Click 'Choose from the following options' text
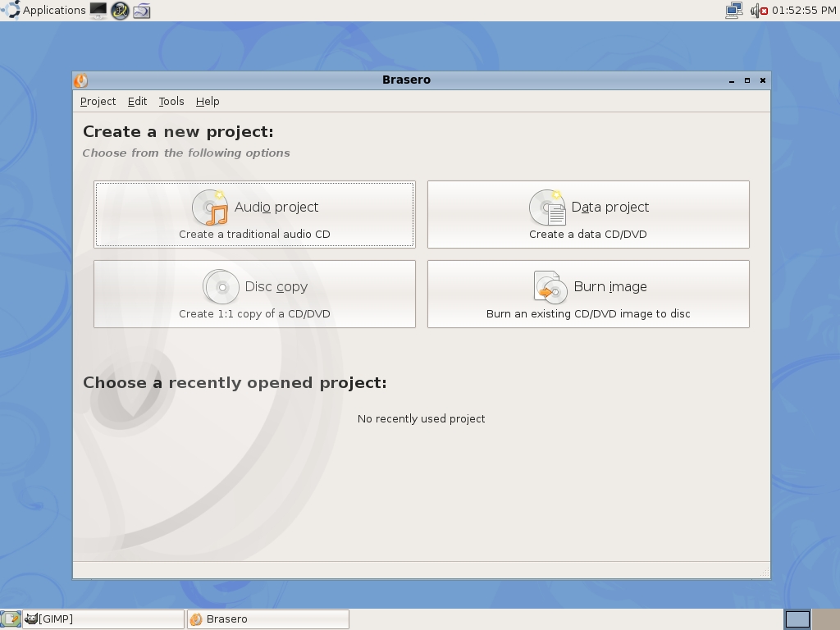This screenshot has width=840, height=630. pos(186,153)
